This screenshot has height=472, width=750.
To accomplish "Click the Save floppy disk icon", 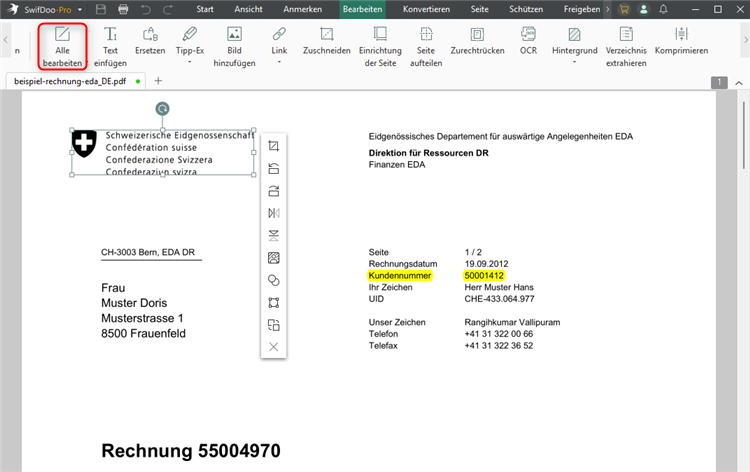I will click(101, 9).
